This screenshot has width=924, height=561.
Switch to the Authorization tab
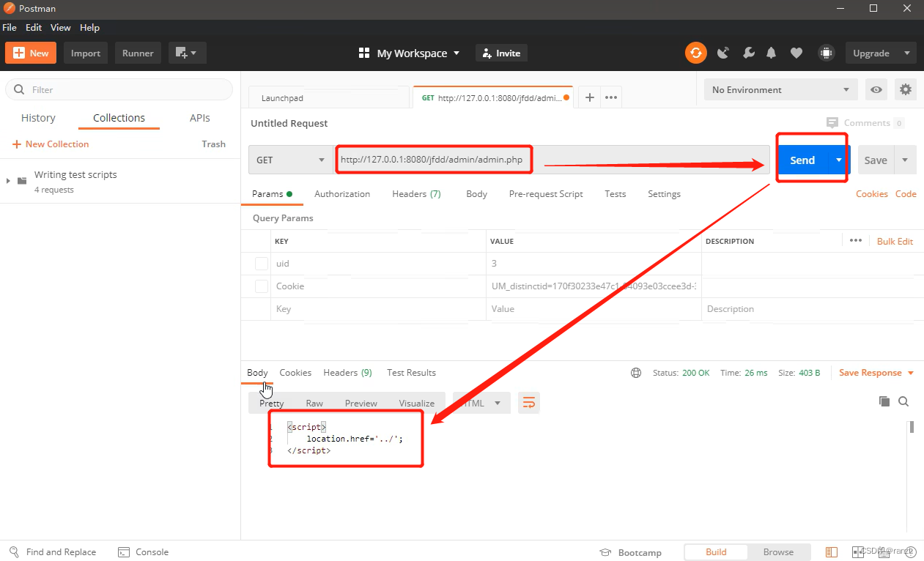342,194
